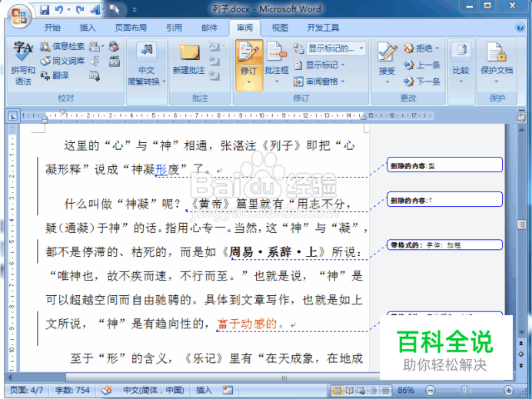Image resolution: width=532 pixels, height=399 pixels.
Task: Click the 页面: 4/7 status indicator
Action: click(x=26, y=391)
